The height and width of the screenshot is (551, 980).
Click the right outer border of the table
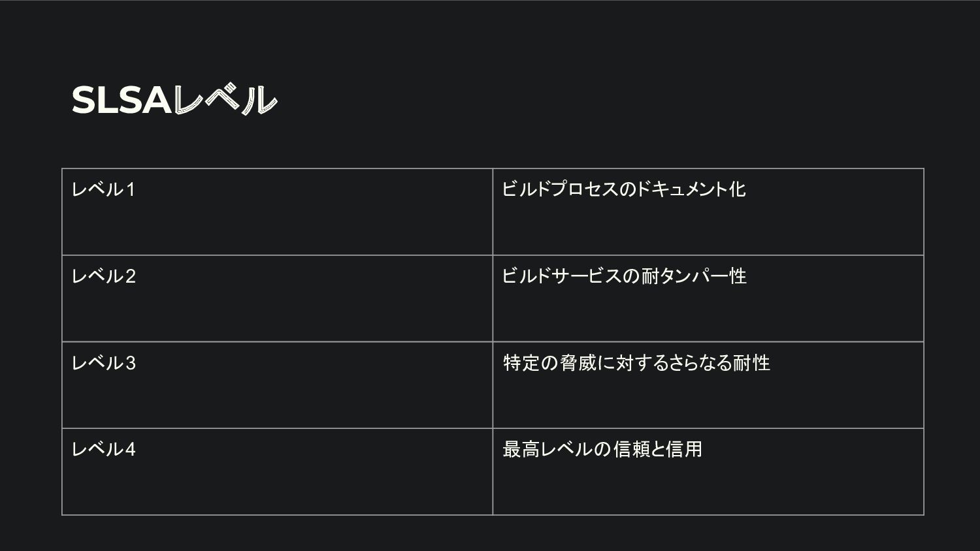point(924,341)
